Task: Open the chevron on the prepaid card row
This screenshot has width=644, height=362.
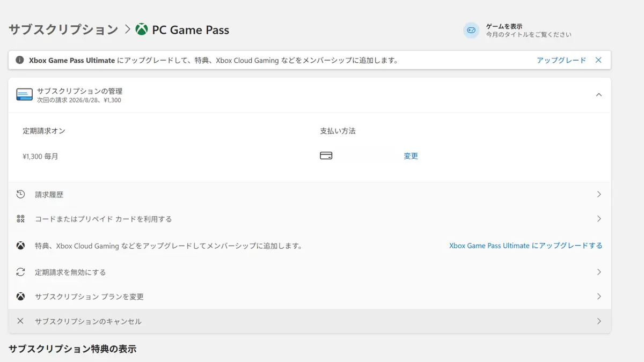Action: (x=599, y=219)
